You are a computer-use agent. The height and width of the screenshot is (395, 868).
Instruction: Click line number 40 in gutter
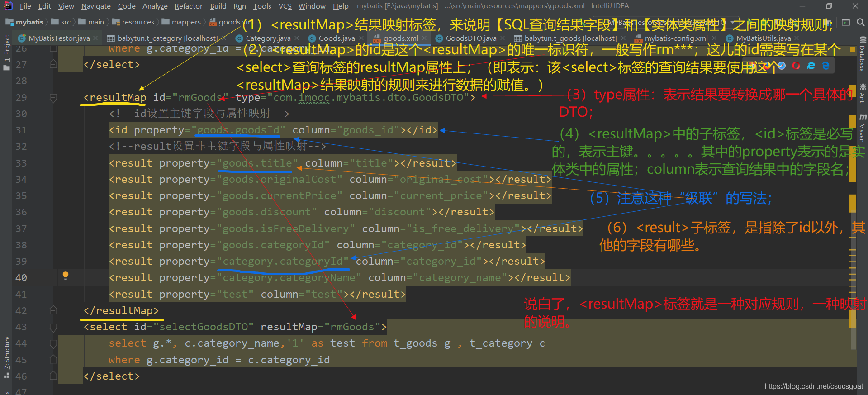tap(21, 278)
